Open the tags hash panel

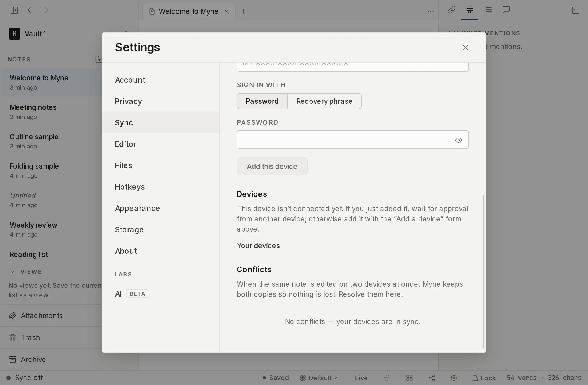click(470, 10)
